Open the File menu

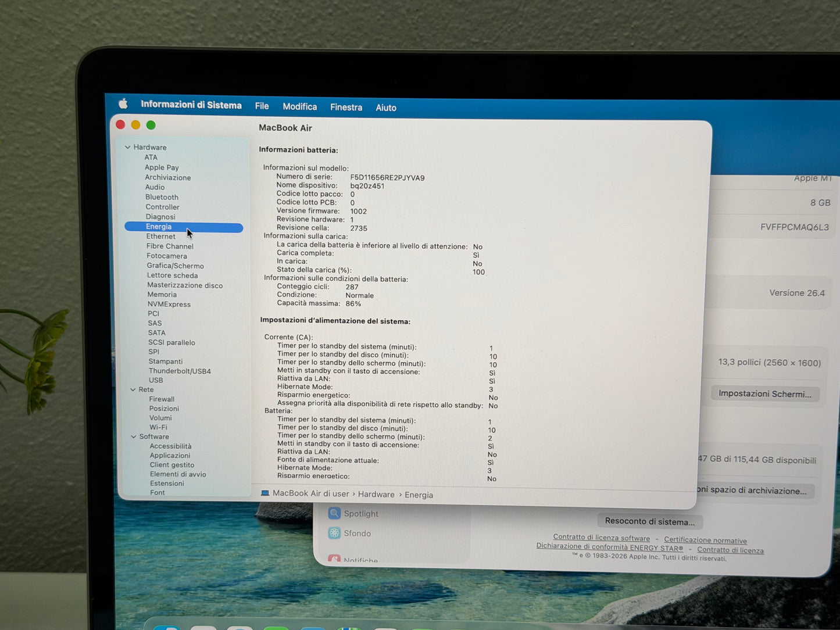(x=262, y=106)
